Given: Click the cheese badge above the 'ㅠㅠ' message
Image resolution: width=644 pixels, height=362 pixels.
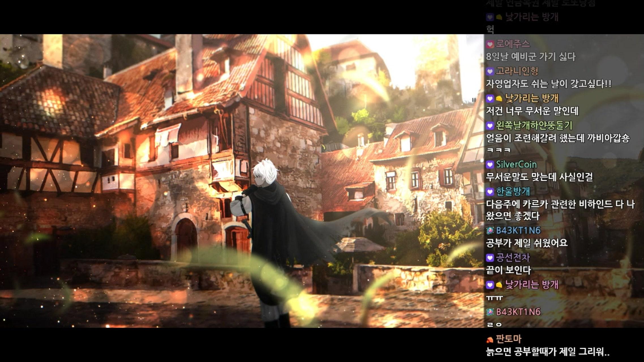Looking at the screenshot, I should click(x=499, y=285).
